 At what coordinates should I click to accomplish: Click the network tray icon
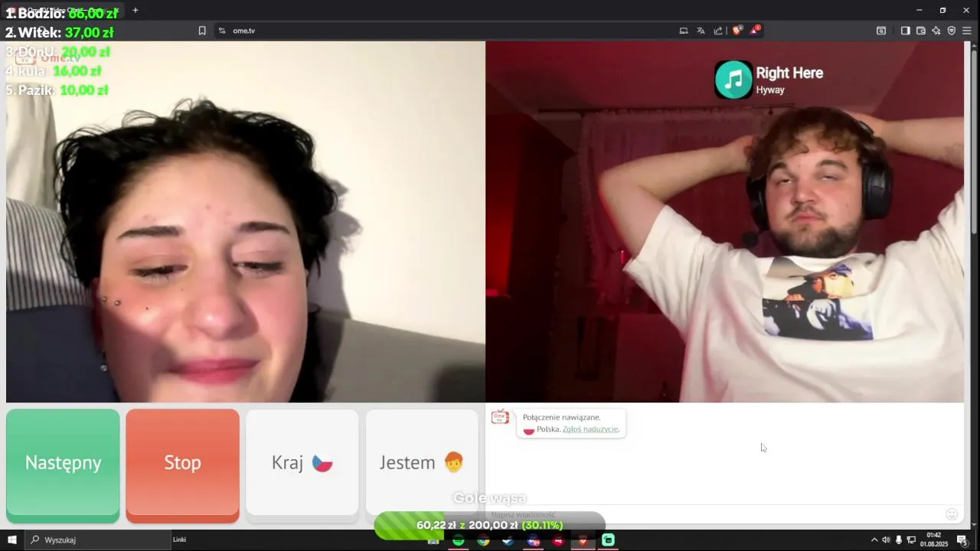[911, 540]
